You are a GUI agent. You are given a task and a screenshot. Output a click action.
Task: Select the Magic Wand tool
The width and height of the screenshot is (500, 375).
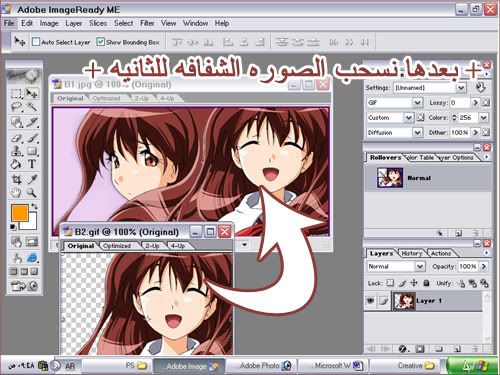point(32,107)
